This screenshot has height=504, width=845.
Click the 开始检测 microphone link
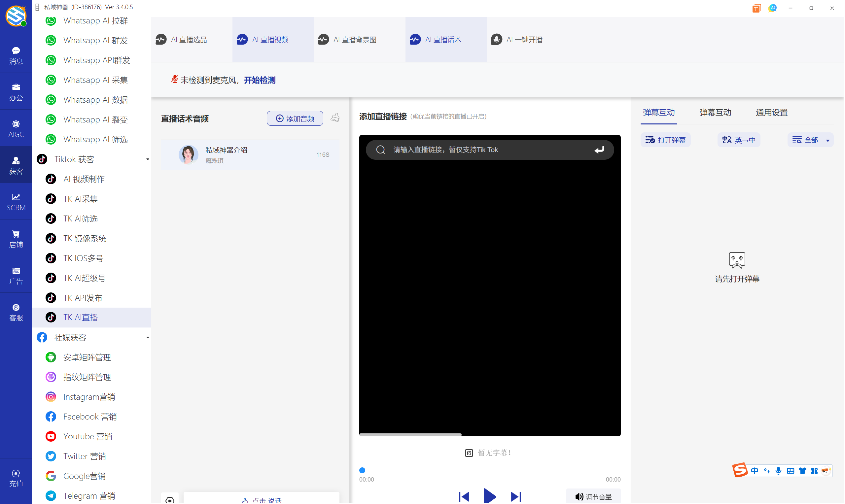tap(260, 80)
